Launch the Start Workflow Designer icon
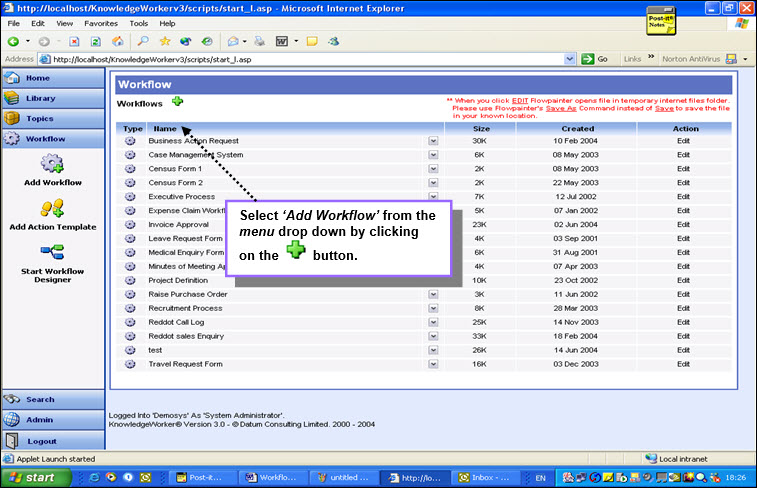Screen dimensions: 757x488 [x=52, y=252]
